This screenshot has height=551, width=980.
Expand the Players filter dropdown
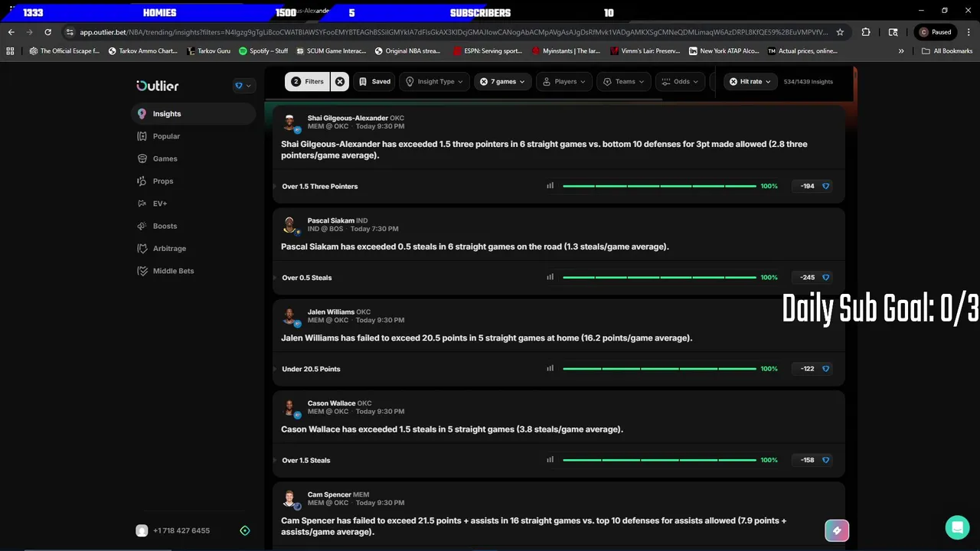(565, 82)
